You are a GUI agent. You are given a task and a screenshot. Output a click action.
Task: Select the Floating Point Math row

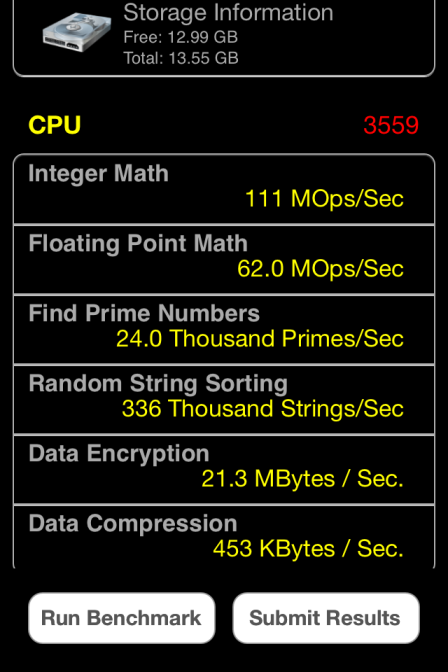pyautogui.click(x=224, y=259)
